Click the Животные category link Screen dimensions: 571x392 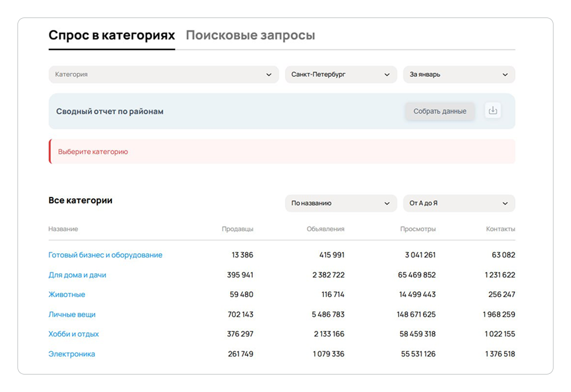[x=66, y=295]
